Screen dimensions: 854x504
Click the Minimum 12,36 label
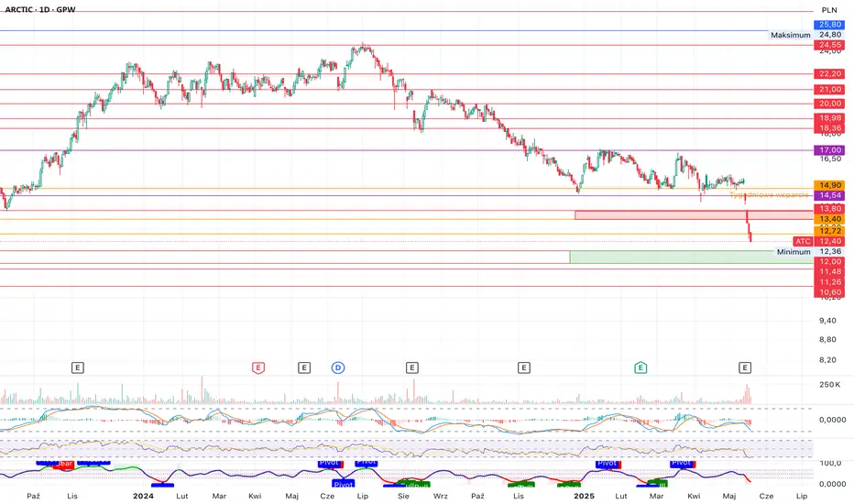(810, 252)
